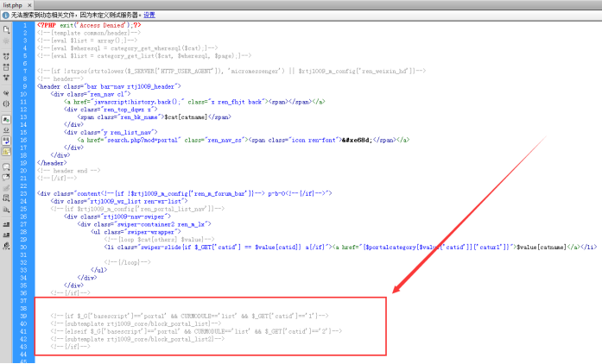Click the div class 'ren_nav cl' line

91,94
